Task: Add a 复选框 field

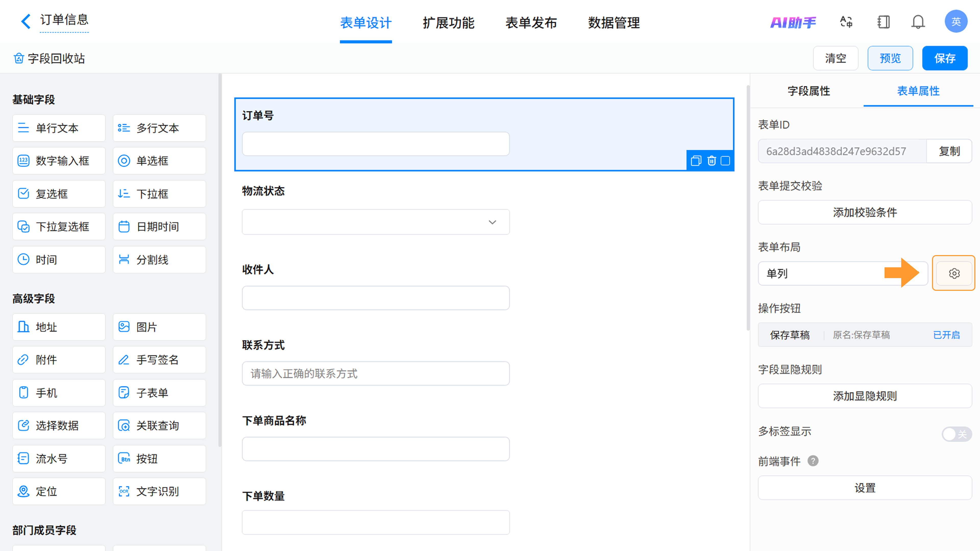Action: (59, 194)
